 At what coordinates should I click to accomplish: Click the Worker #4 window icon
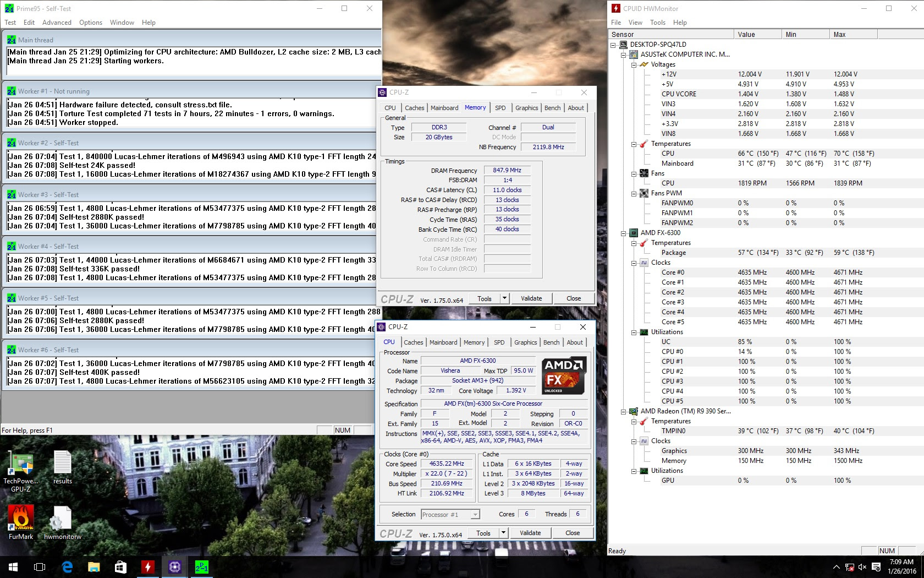point(12,246)
